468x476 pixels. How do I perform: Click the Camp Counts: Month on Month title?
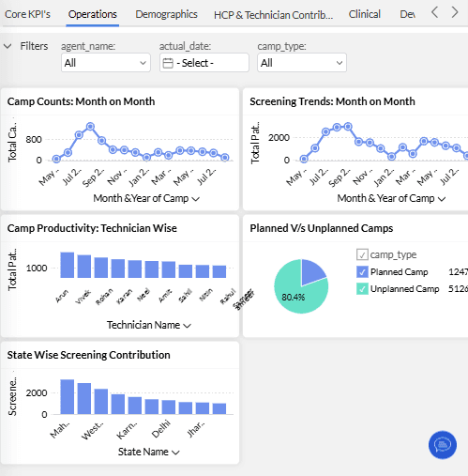tap(81, 101)
